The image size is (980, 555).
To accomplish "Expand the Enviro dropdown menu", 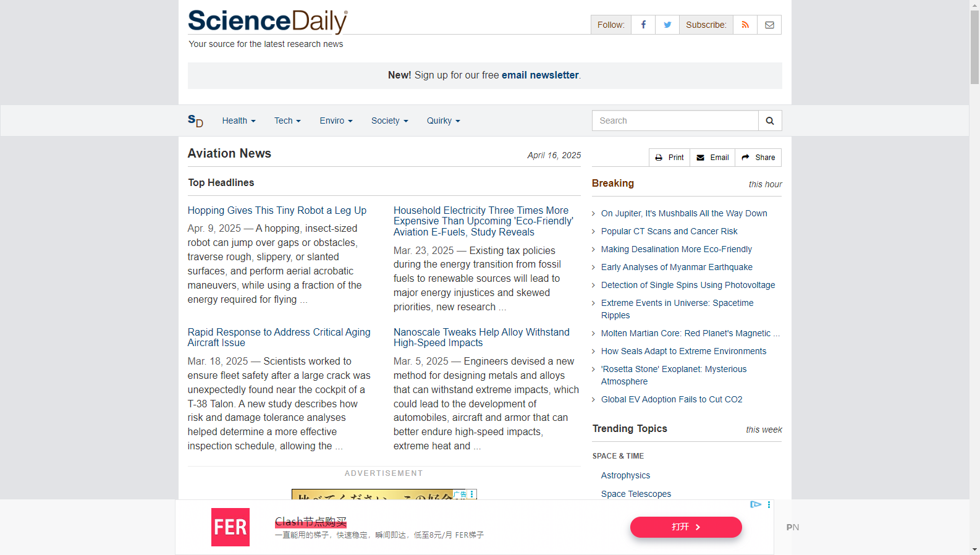I will point(336,121).
